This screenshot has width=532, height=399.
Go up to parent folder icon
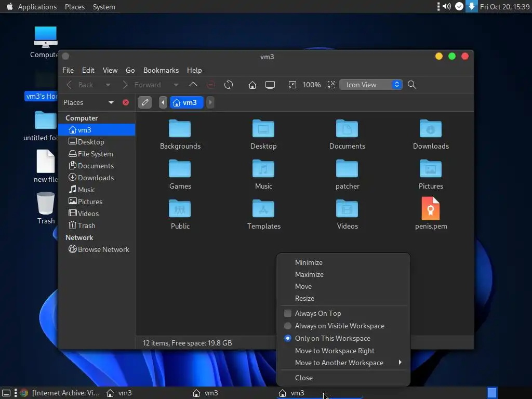[x=193, y=85]
